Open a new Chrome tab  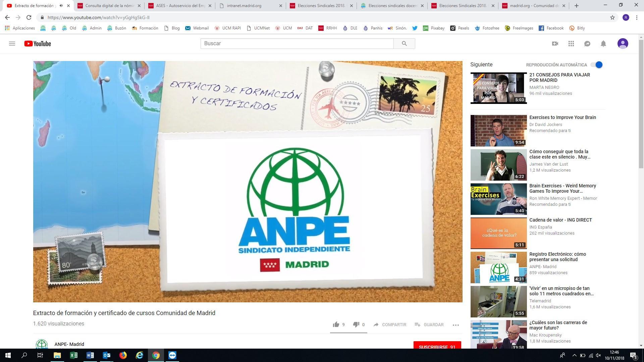click(576, 6)
